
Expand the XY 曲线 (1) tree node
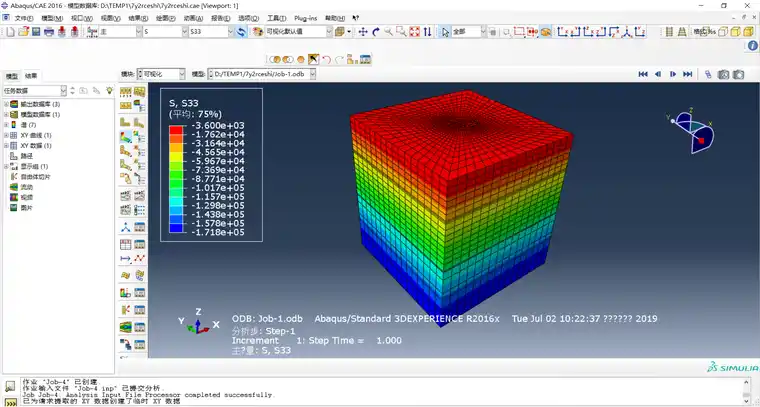point(6,135)
